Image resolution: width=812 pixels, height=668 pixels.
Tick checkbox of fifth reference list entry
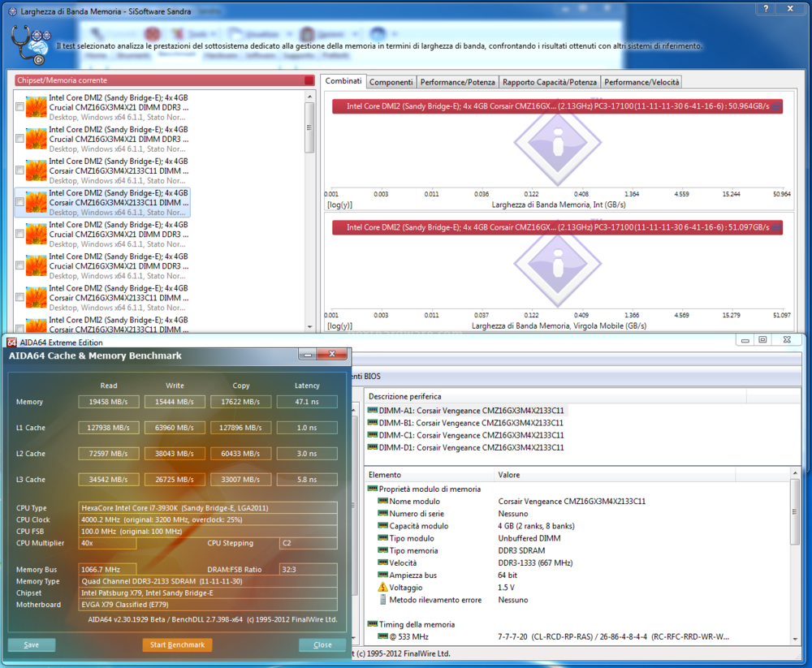pyautogui.click(x=19, y=234)
